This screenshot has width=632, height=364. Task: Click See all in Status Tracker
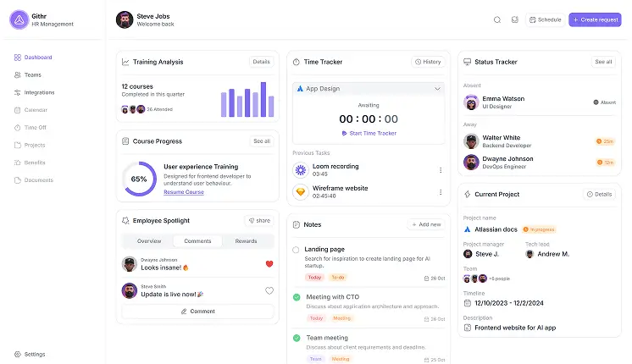click(x=603, y=62)
